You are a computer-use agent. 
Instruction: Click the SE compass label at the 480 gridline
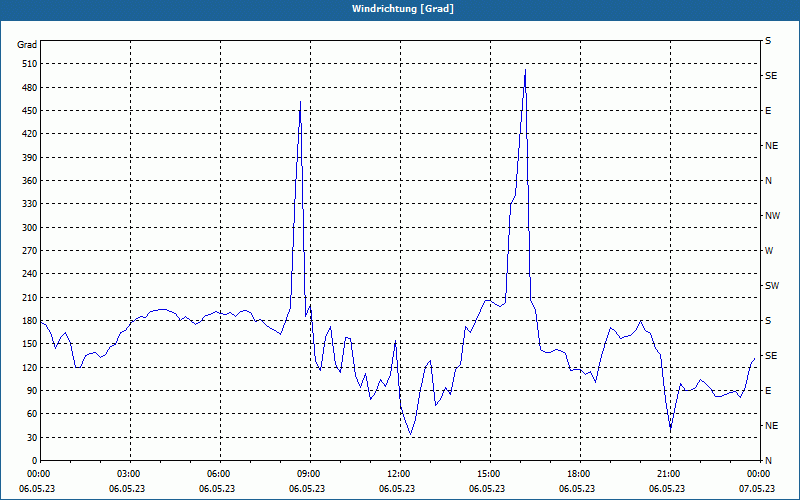click(x=771, y=76)
